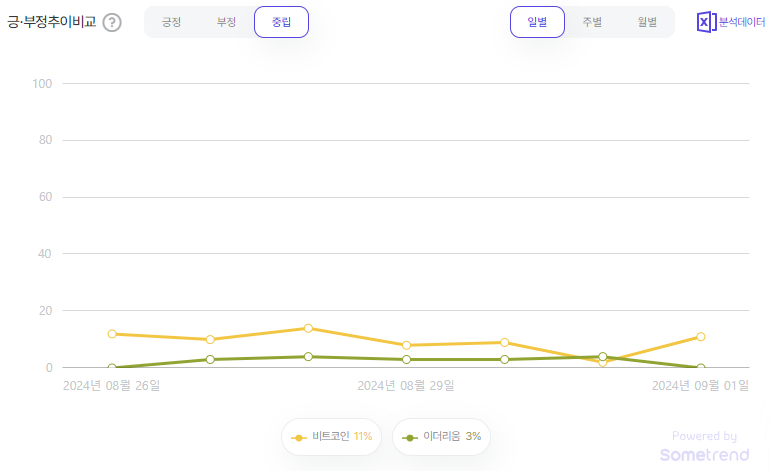Click the 분석데이터 text link
This screenshot has height=471, width=769.
click(x=742, y=22)
